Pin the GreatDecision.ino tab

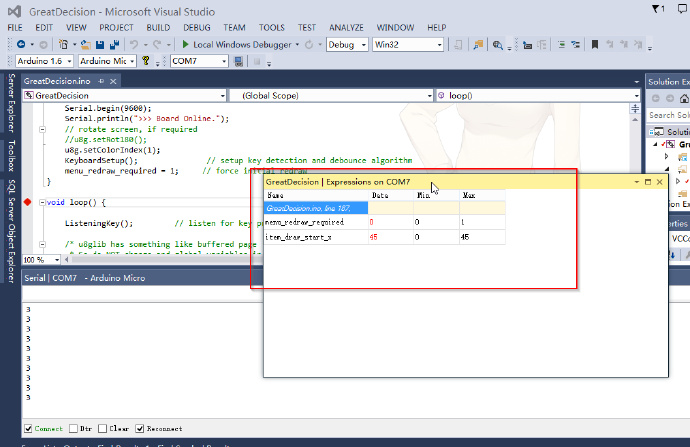pyautogui.click(x=101, y=81)
